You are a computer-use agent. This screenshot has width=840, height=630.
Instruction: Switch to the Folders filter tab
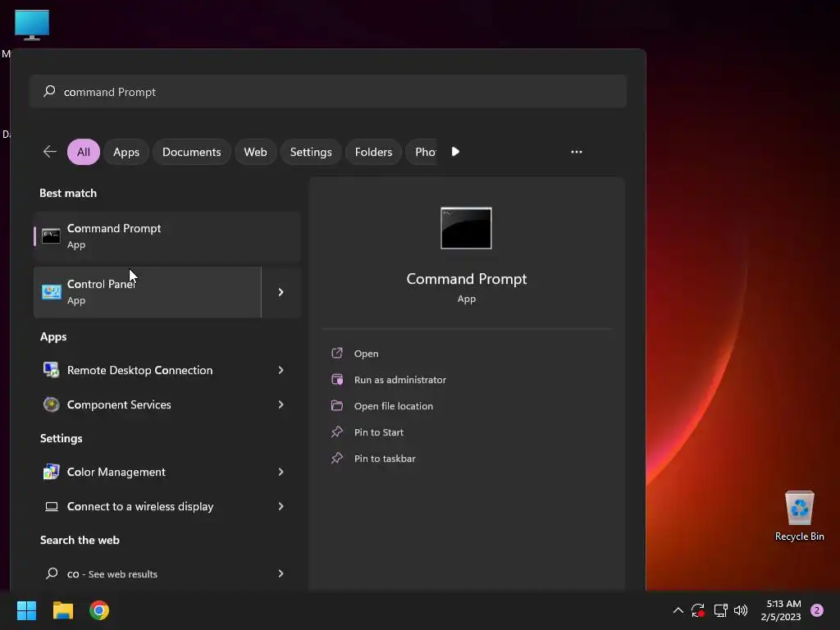coord(373,152)
